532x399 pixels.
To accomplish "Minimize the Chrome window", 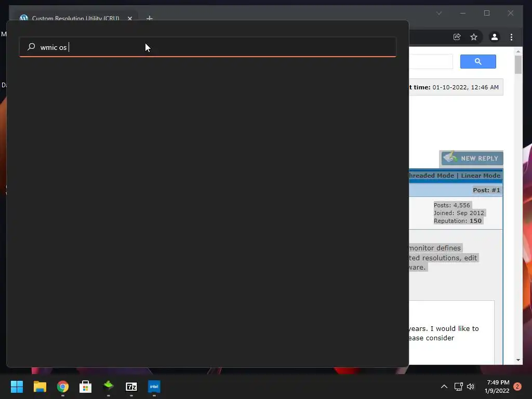I will pyautogui.click(x=463, y=13).
